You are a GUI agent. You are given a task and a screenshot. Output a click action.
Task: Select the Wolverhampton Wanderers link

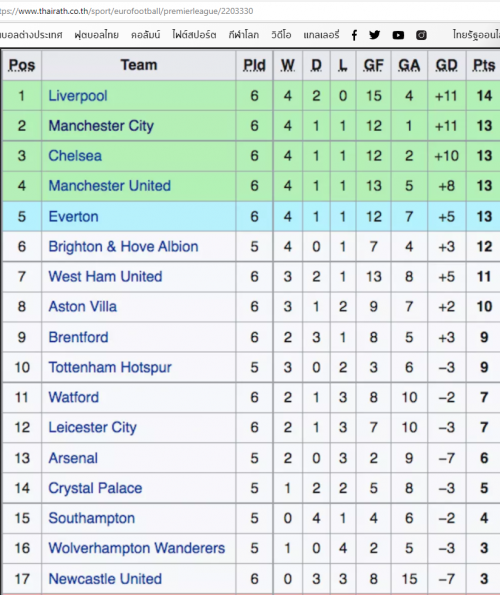click(x=137, y=548)
